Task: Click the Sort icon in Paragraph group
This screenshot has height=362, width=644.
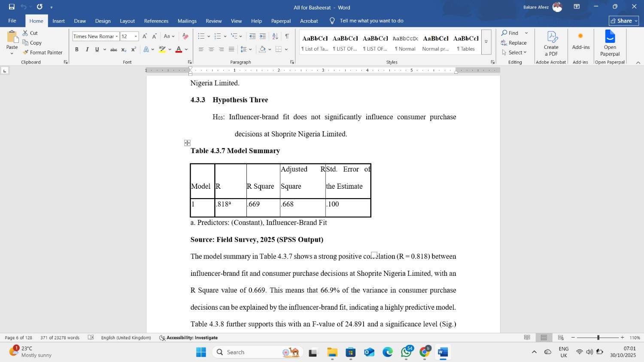Action: (275, 36)
